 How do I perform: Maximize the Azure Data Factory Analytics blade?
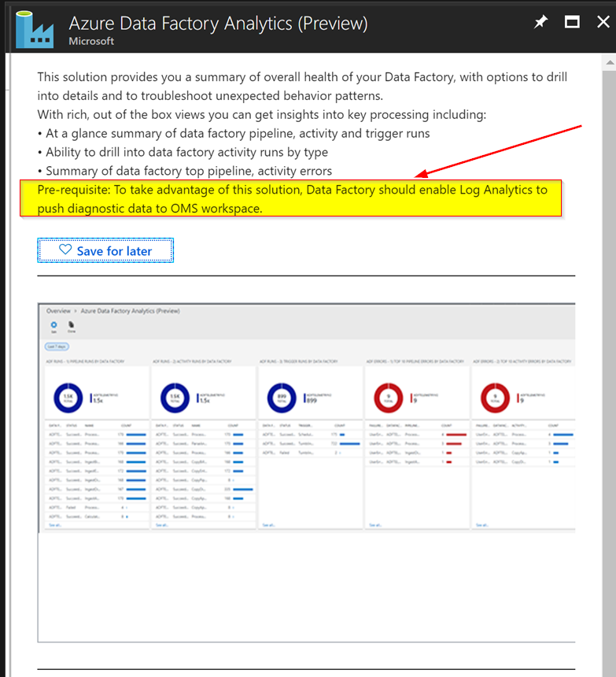click(x=572, y=21)
